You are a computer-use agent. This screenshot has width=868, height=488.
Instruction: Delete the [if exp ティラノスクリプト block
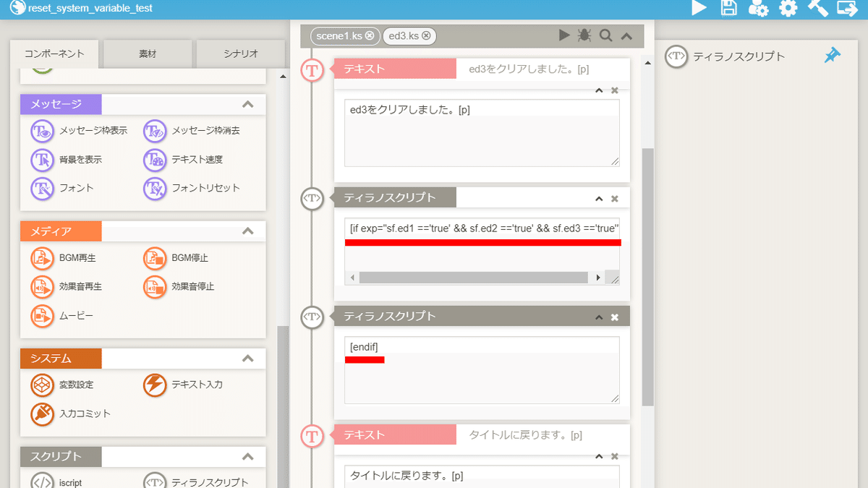tap(615, 198)
